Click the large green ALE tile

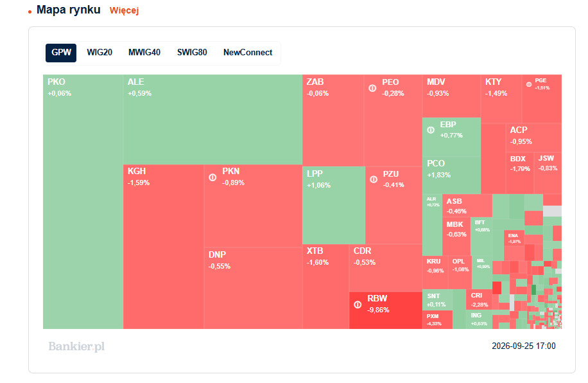tap(212, 120)
